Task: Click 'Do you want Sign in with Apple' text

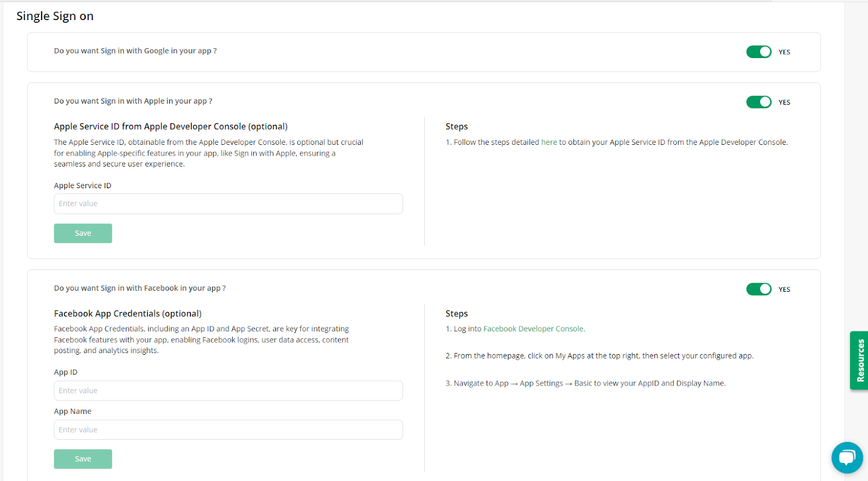Action: tap(133, 101)
